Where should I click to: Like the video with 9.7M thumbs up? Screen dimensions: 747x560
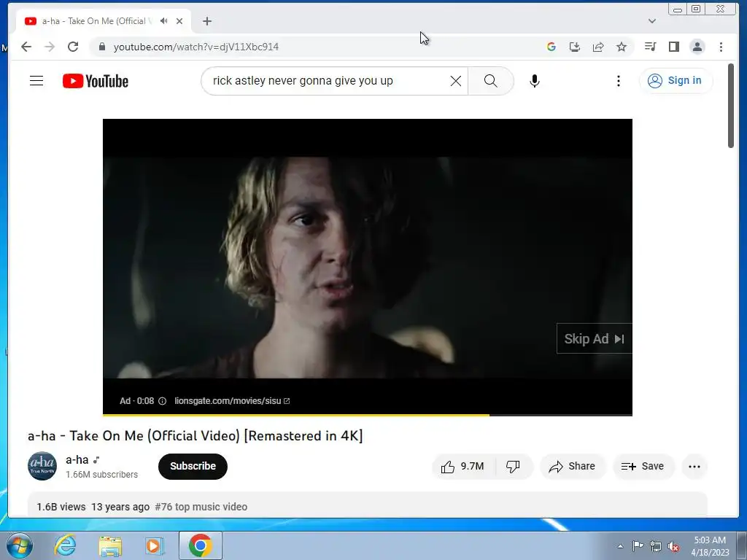(463, 466)
